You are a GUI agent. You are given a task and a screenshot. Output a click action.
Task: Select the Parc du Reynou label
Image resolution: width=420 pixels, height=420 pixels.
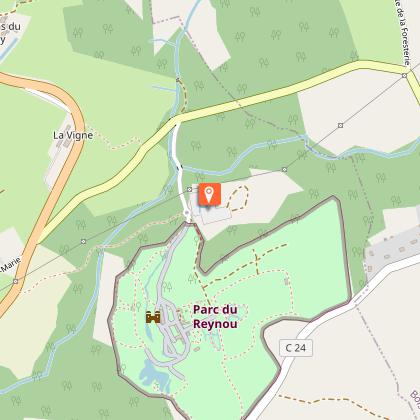[x=215, y=317]
